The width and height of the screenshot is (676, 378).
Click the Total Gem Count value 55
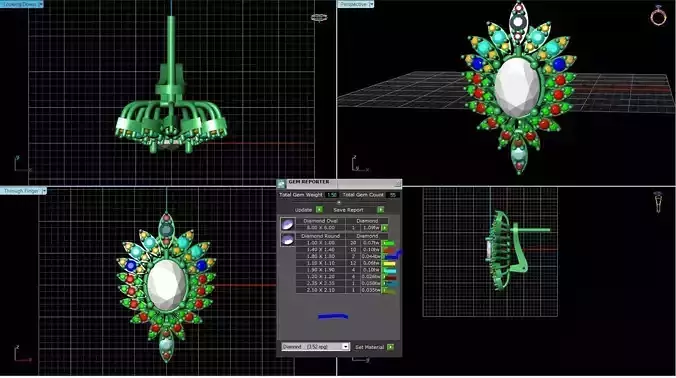point(393,195)
